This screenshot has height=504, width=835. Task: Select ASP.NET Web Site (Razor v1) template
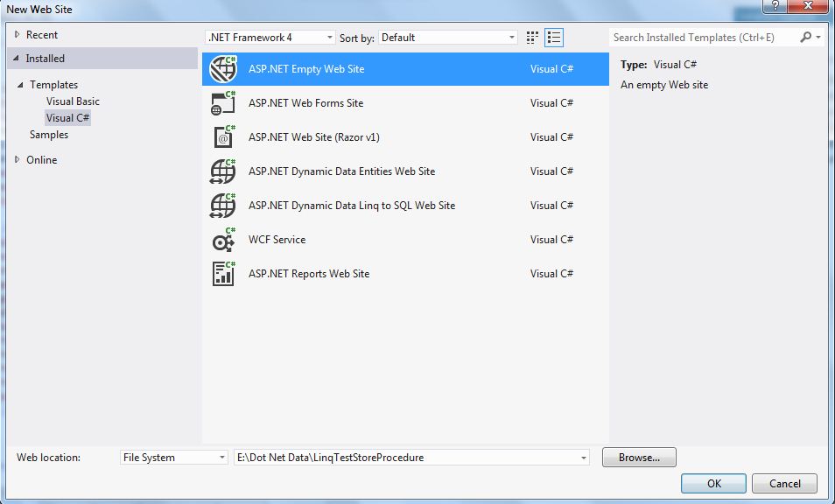tap(405, 137)
